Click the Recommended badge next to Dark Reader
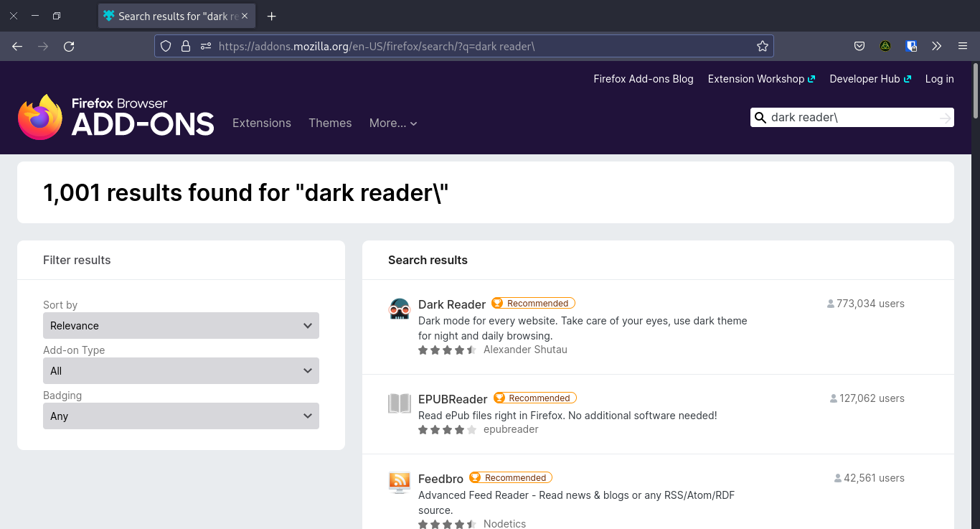 pos(534,304)
